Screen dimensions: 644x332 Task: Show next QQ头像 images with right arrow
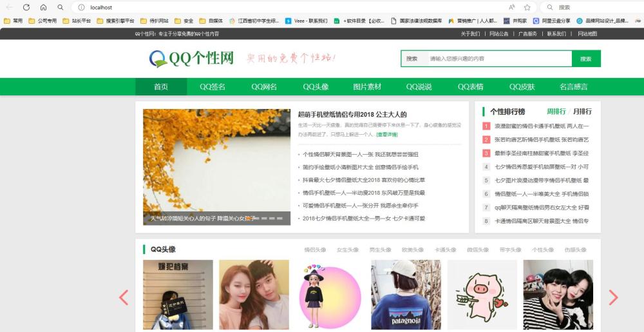(x=613, y=297)
